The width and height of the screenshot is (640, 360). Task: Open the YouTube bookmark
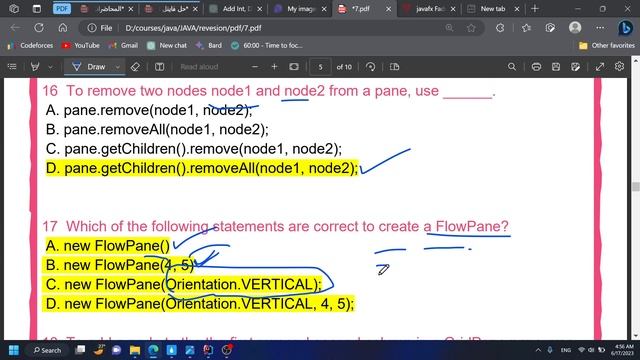point(81,45)
